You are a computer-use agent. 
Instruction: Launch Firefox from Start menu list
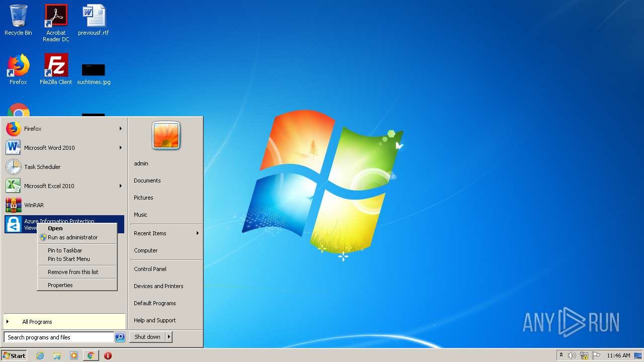tap(64, 129)
